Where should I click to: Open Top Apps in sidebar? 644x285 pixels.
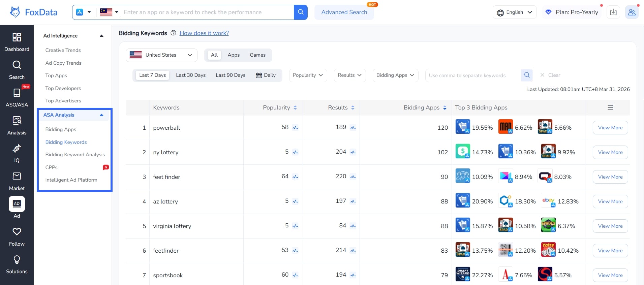pyautogui.click(x=56, y=75)
